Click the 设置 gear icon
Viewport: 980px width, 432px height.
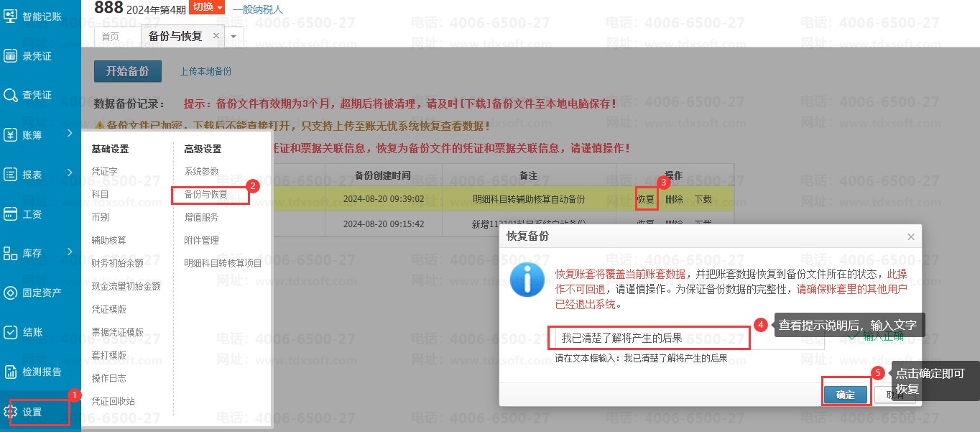(x=11, y=411)
